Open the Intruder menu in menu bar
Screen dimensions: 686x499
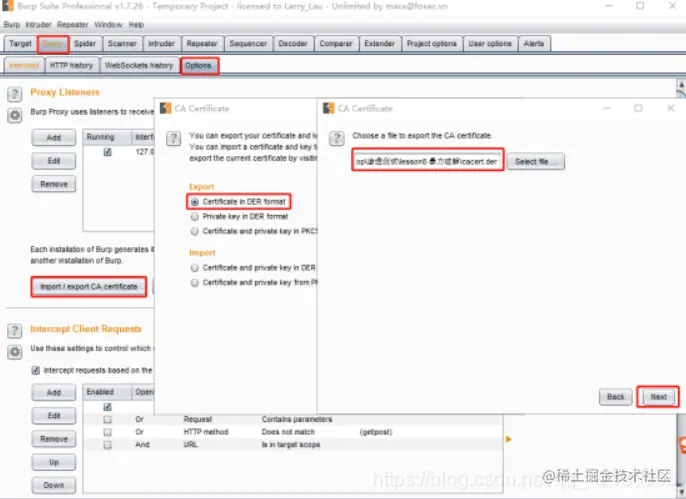38,24
